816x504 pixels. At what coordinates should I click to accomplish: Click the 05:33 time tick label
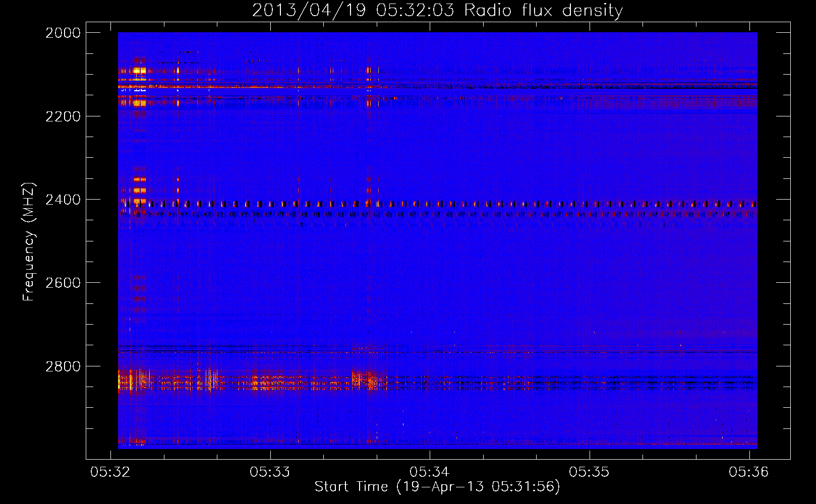[270, 472]
